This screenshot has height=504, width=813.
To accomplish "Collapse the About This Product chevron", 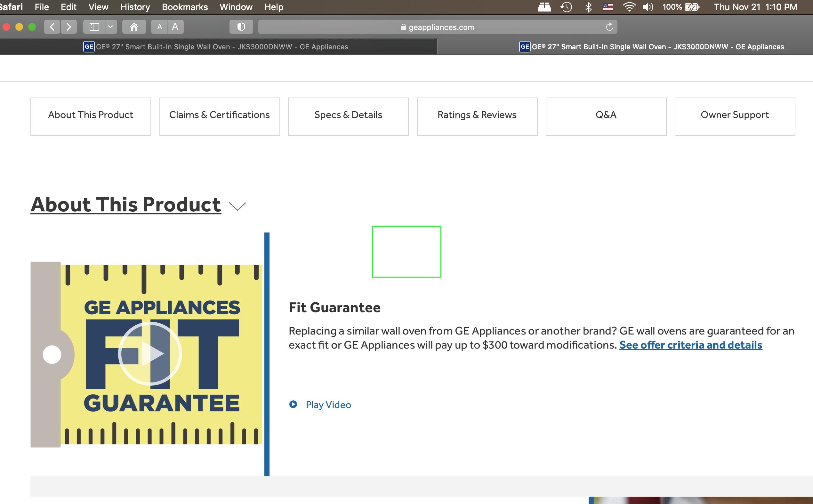I will [237, 206].
